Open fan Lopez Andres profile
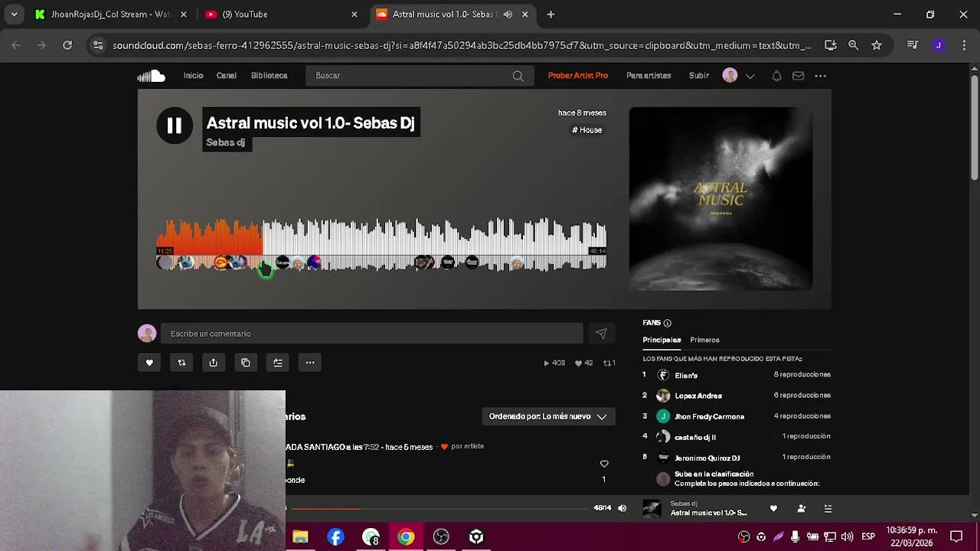Screen dimensions: 980x551 coord(698,396)
